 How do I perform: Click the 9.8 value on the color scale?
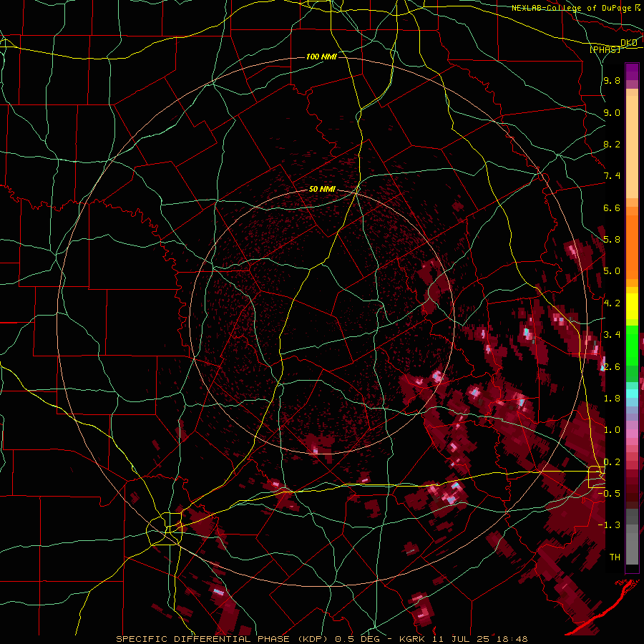pyautogui.click(x=612, y=80)
